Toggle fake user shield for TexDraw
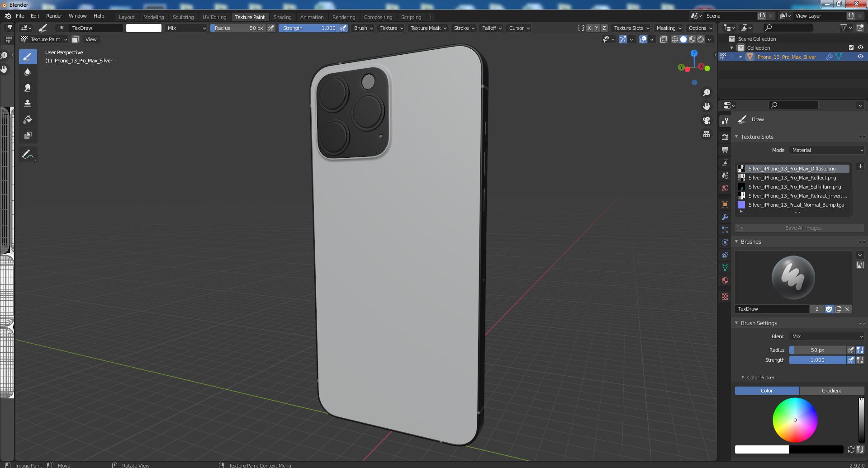The width and height of the screenshot is (868, 468). (829, 309)
